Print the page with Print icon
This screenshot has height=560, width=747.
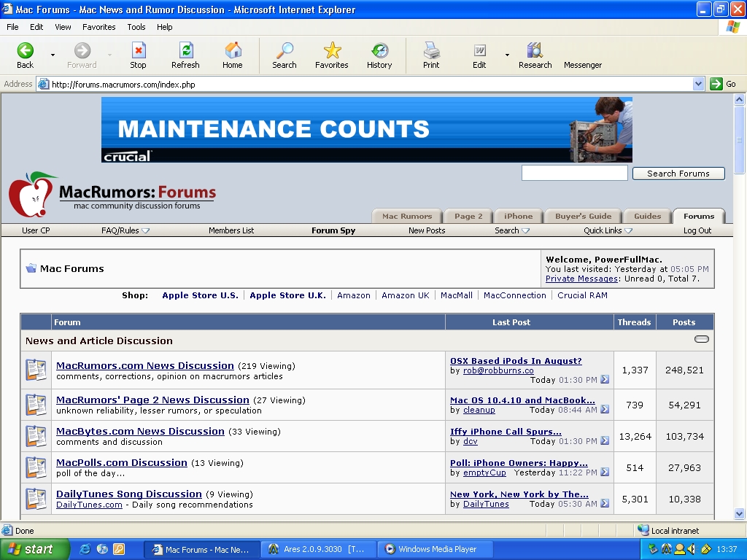(431, 50)
